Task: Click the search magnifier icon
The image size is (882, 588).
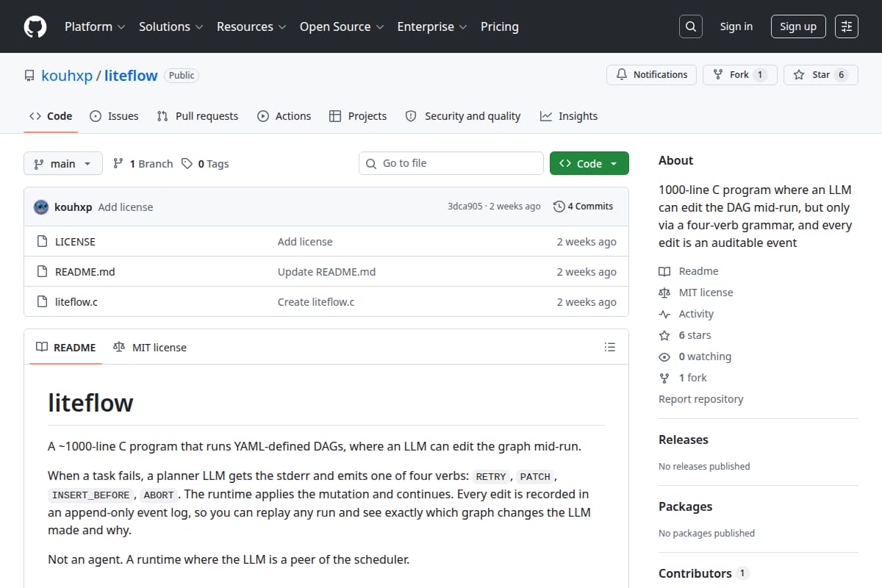Action: coord(690,26)
